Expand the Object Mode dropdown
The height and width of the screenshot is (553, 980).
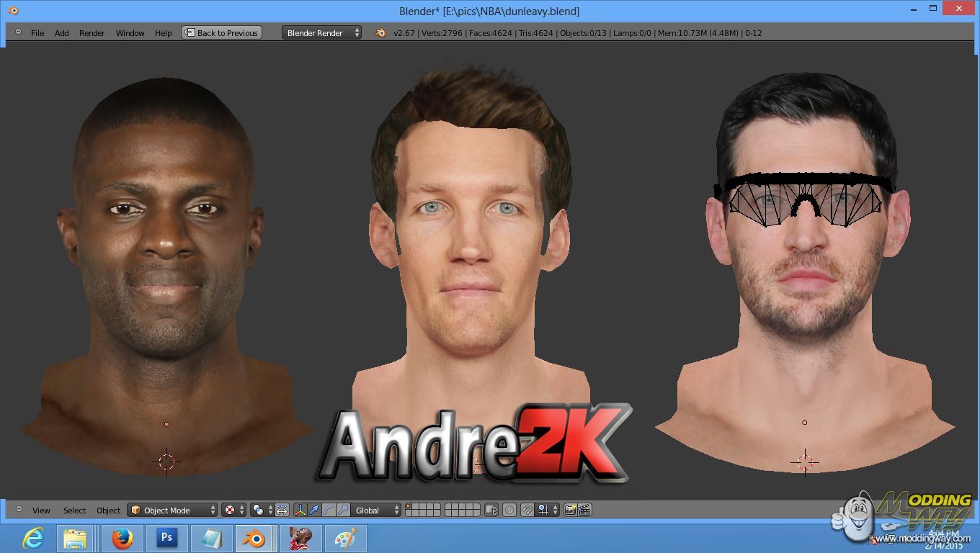[x=172, y=510]
